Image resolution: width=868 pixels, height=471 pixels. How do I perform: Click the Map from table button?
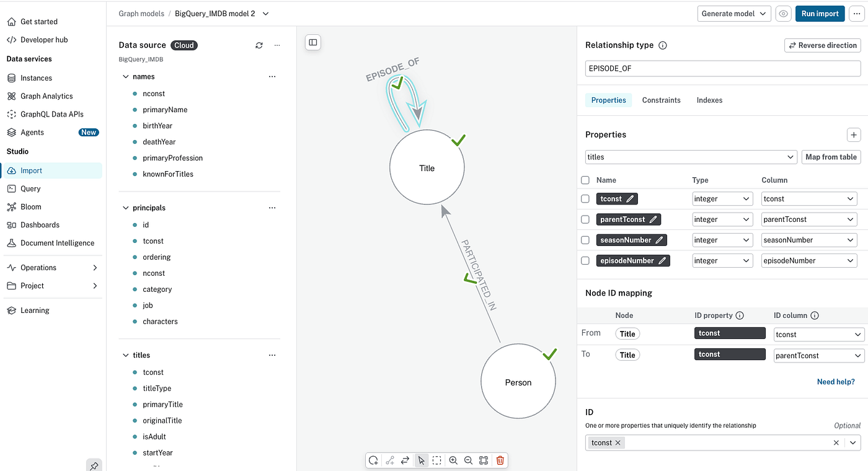coord(831,157)
